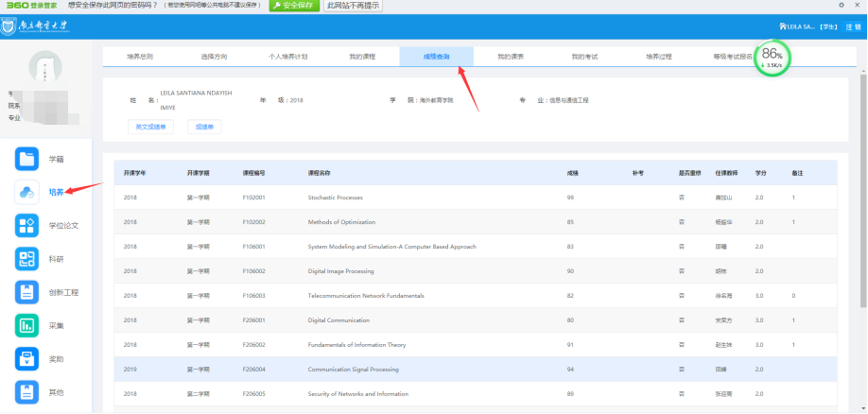Click the 学位论文 sidebar label
Viewport: 868px width, 414px height.
[63, 226]
